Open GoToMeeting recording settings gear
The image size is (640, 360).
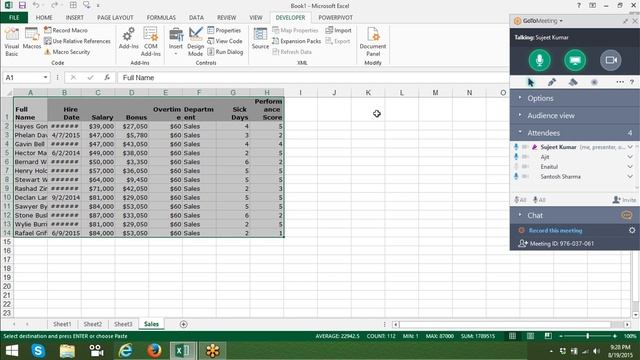[x=632, y=231]
